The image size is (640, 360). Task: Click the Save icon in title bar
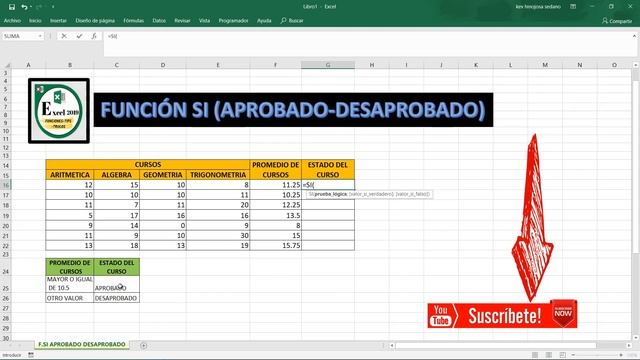click(12, 7)
